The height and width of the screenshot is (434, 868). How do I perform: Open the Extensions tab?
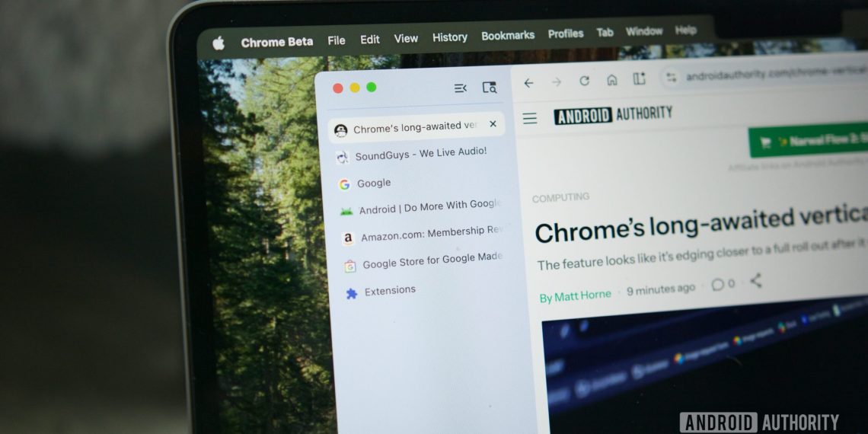coord(389,291)
